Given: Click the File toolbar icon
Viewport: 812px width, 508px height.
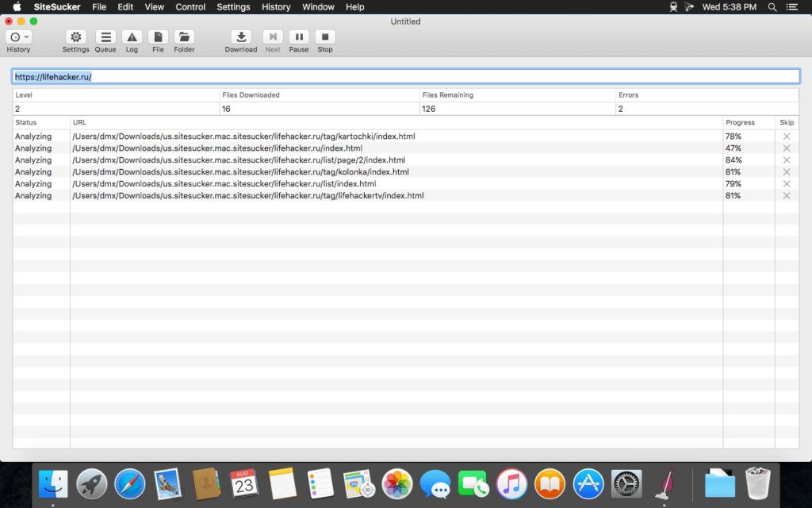Looking at the screenshot, I should tap(158, 37).
